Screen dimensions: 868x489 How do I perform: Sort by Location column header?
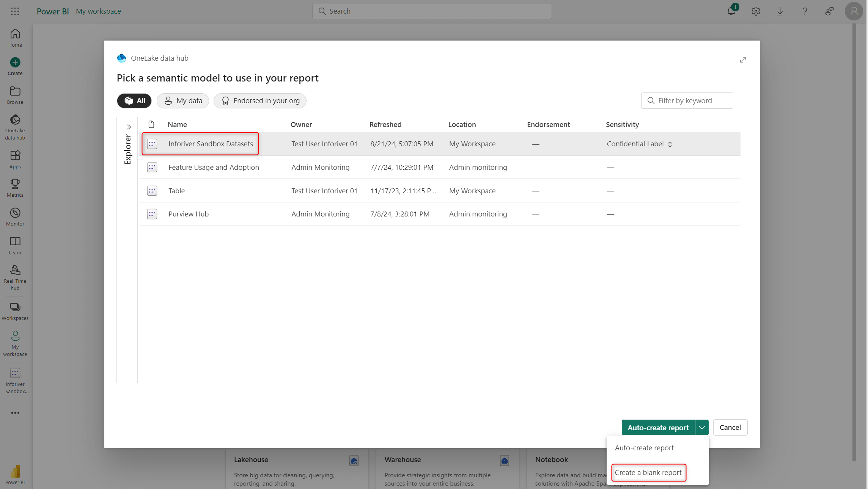[x=462, y=124]
